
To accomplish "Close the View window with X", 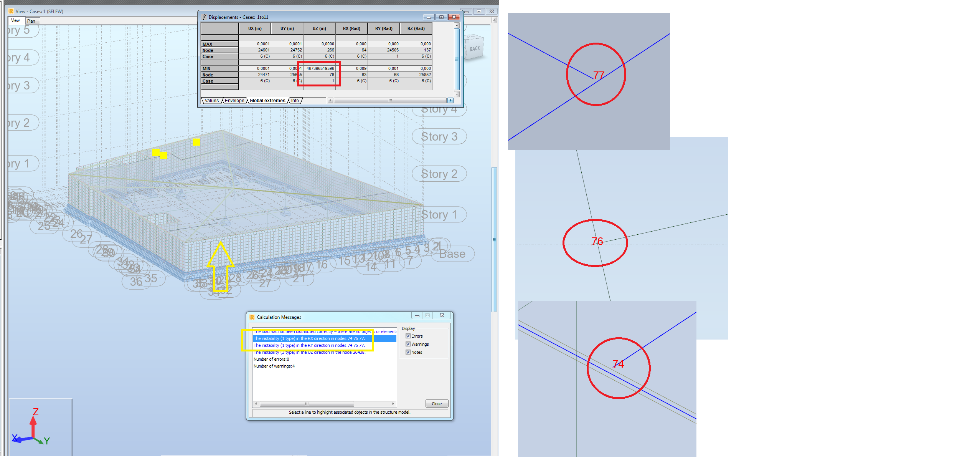I will (x=492, y=12).
